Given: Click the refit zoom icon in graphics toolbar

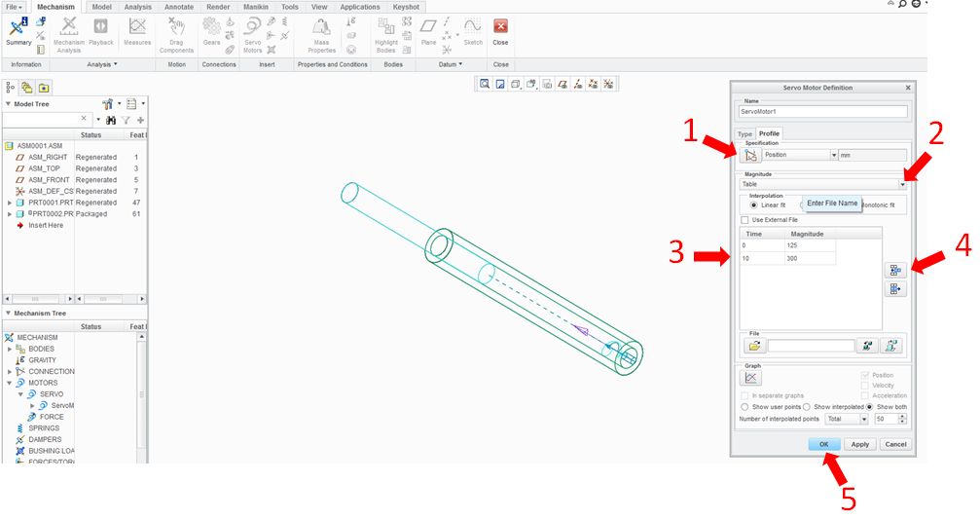Looking at the screenshot, I should coord(485,84).
